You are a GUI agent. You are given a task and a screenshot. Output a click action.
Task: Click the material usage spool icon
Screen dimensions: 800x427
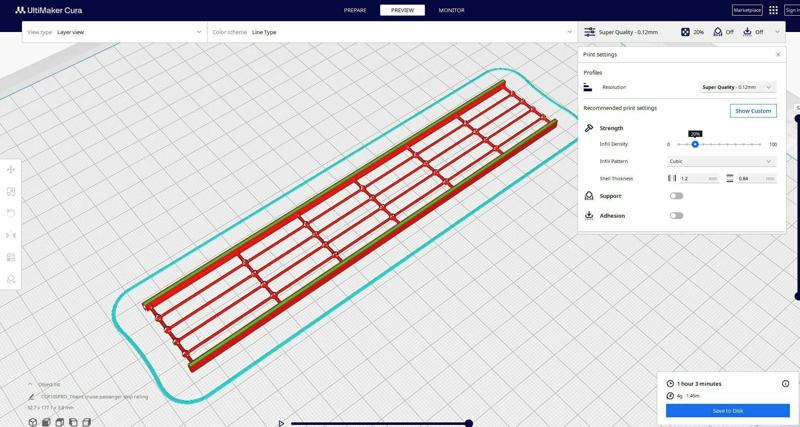click(x=670, y=396)
